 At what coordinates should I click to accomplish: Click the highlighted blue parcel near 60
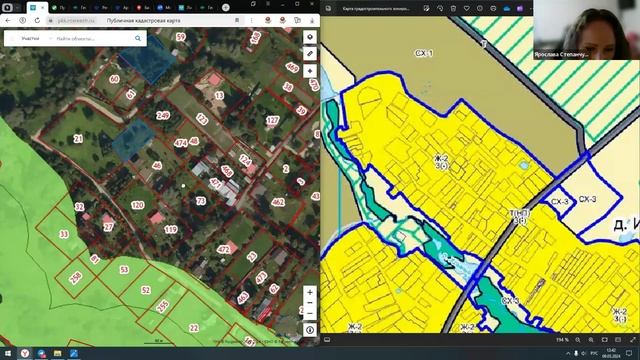[148, 60]
